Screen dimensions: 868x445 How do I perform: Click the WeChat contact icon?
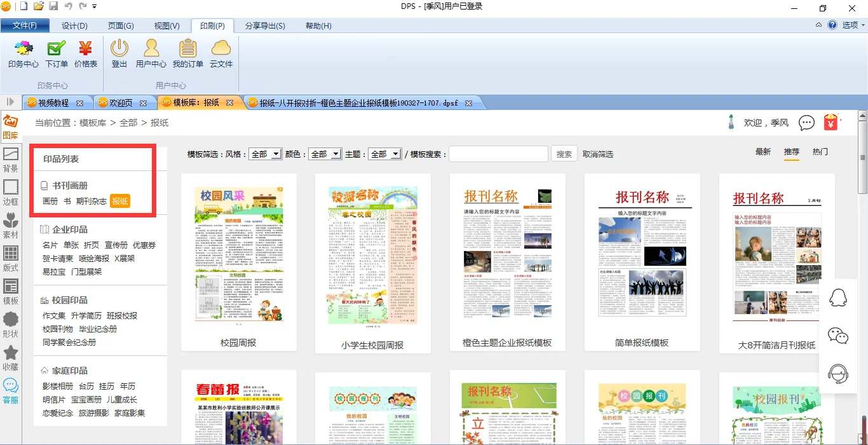[x=838, y=336]
